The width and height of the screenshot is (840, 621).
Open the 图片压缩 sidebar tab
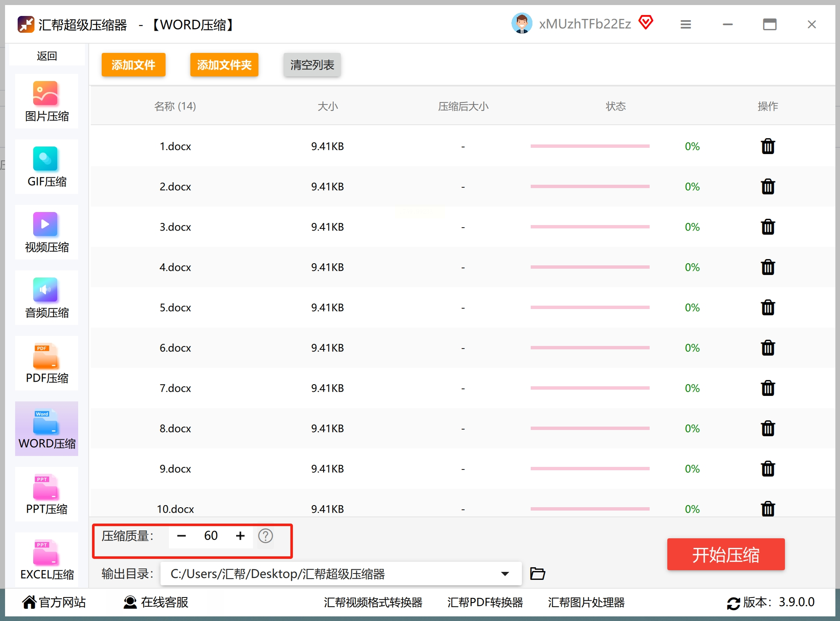(47, 101)
